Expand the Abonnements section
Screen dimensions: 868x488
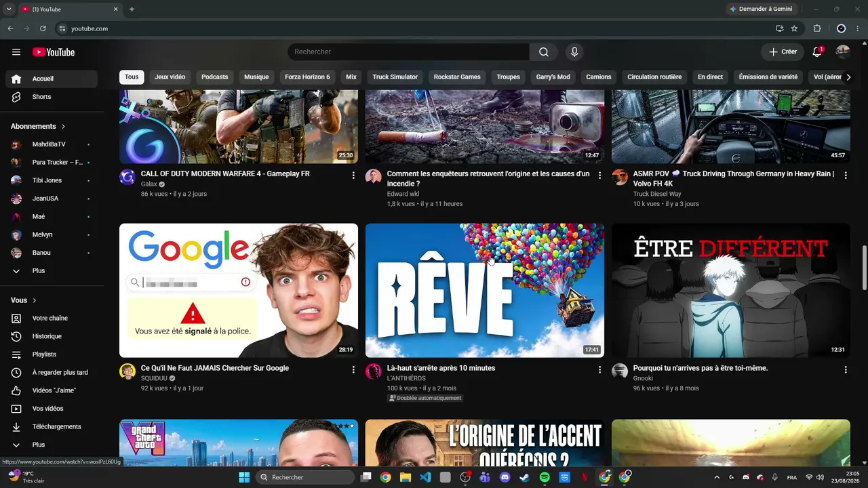(x=39, y=126)
